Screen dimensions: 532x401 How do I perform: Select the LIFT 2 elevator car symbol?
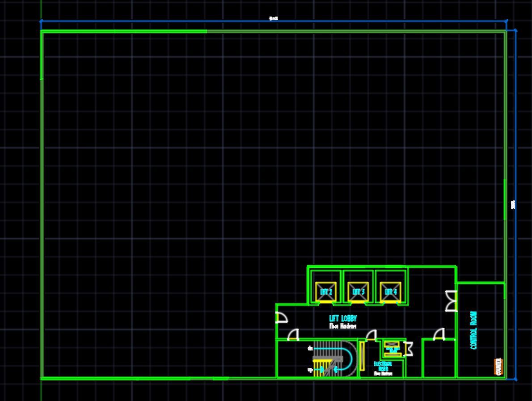pos(326,292)
